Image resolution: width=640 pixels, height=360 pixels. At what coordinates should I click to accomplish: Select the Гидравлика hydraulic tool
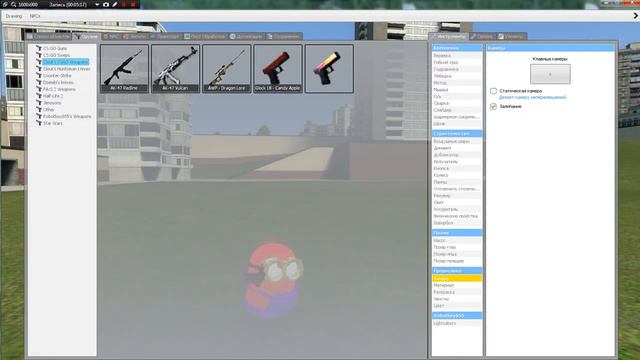coord(457,69)
